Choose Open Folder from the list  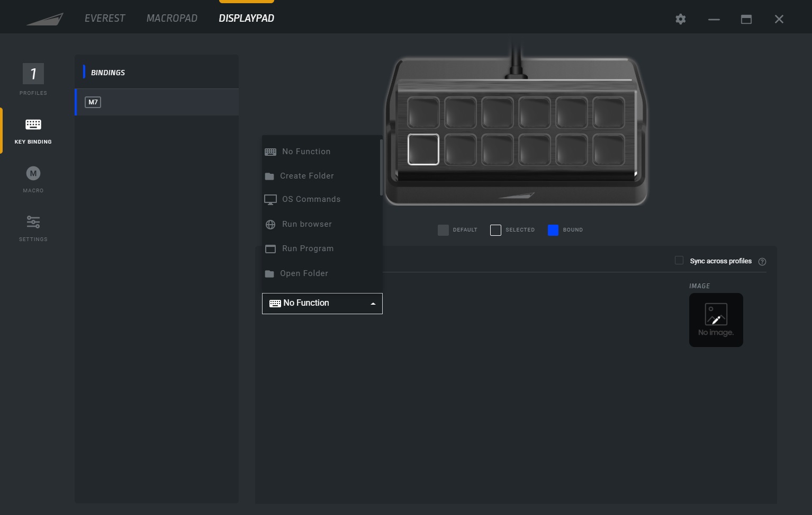pos(321,273)
